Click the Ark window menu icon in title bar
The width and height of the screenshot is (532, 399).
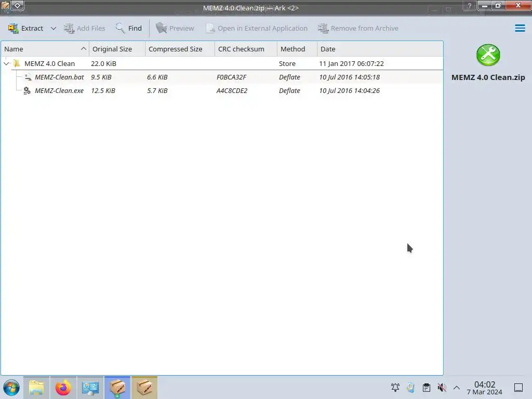point(5,6)
